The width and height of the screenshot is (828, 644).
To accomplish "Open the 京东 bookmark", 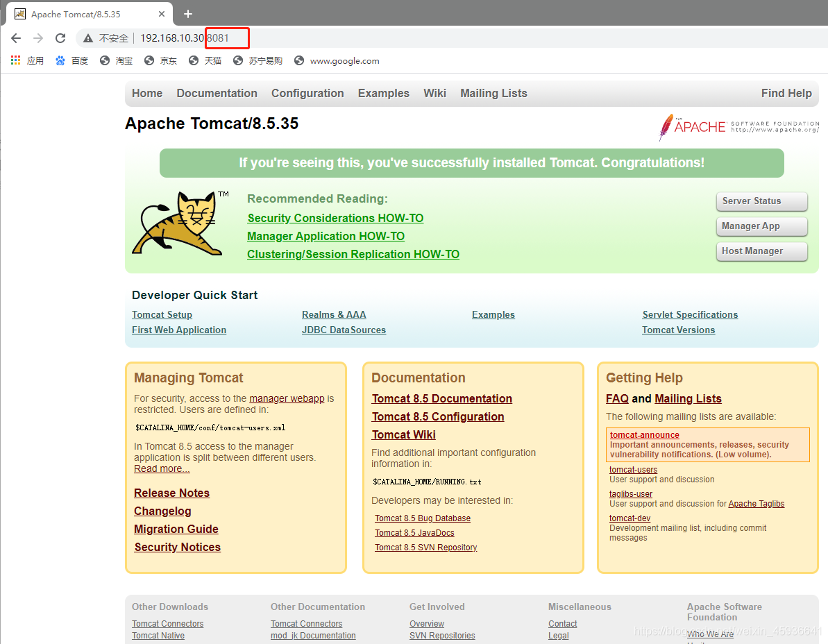I will click(x=160, y=60).
